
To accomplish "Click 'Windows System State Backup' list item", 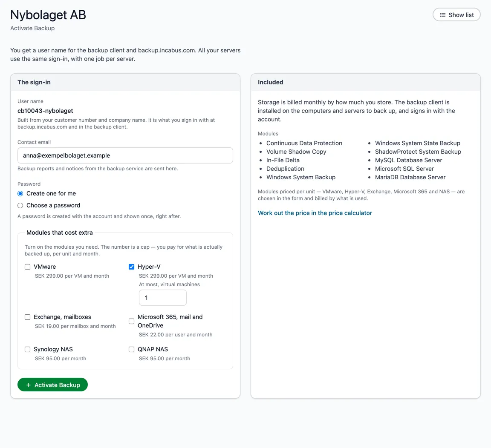I will point(417,143).
